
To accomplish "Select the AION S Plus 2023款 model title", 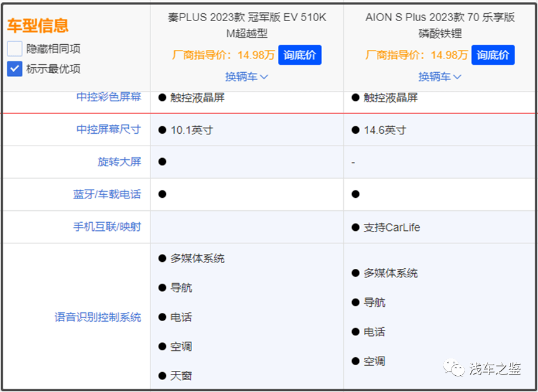I will tap(440, 25).
